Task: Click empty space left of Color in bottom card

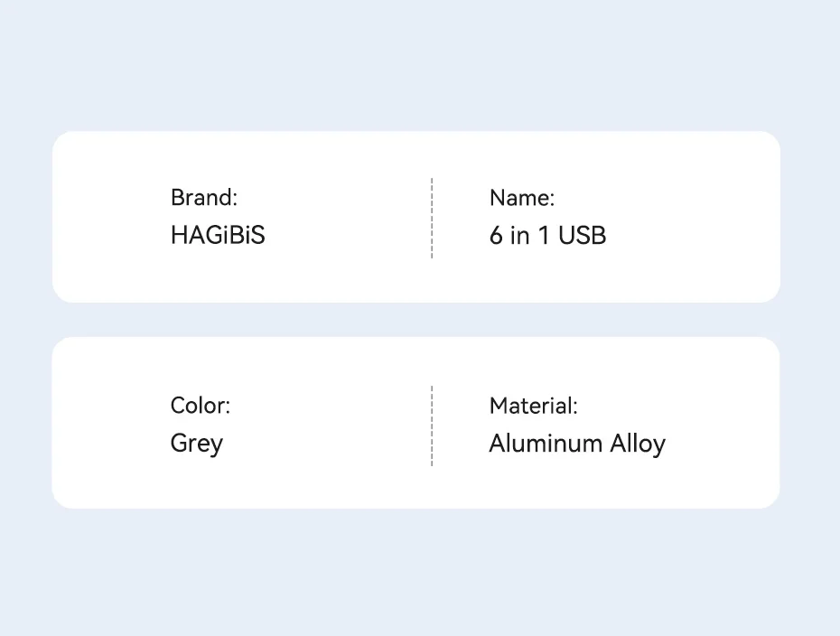Action: coord(108,425)
